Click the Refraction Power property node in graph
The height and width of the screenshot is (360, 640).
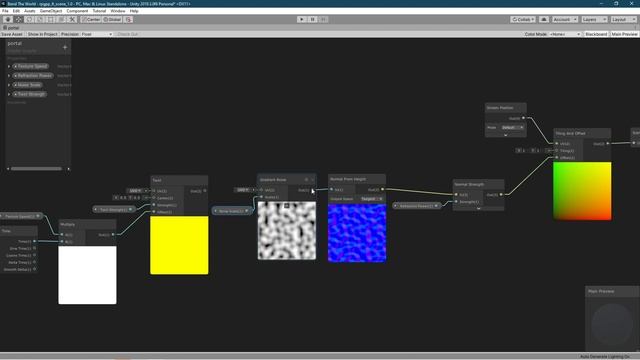tap(416, 206)
